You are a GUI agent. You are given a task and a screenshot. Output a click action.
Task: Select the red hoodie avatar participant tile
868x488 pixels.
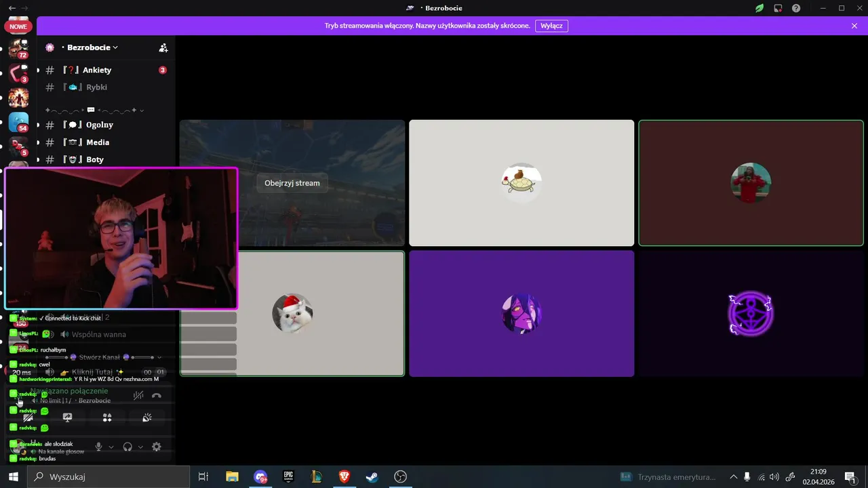(x=751, y=183)
